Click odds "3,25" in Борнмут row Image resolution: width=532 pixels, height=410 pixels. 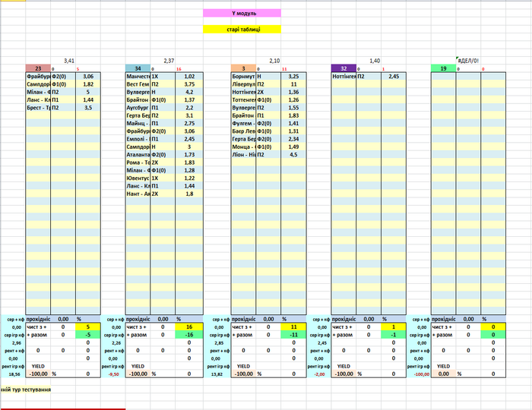(293, 77)
